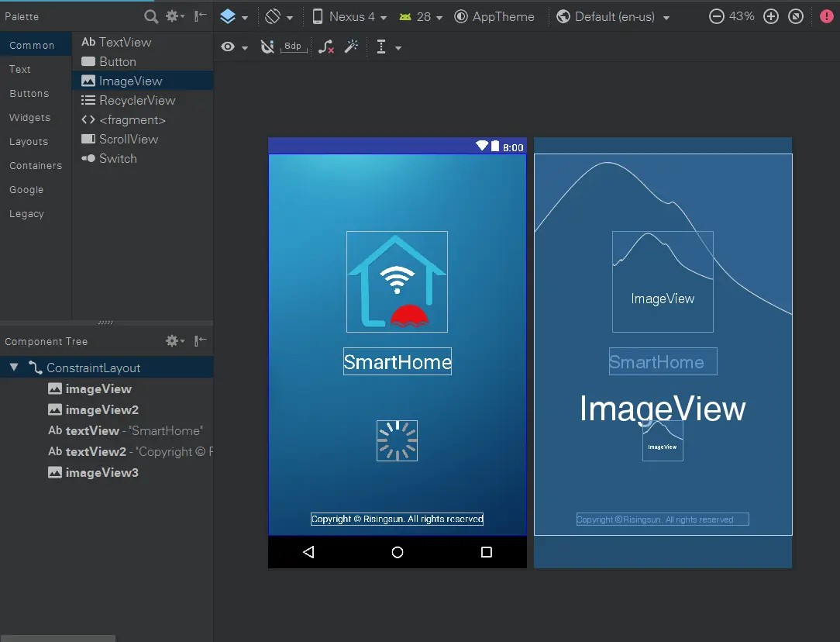Toggle autoconnect magnet icon
This screenshot has height=642, width=840.
(267, 47)
